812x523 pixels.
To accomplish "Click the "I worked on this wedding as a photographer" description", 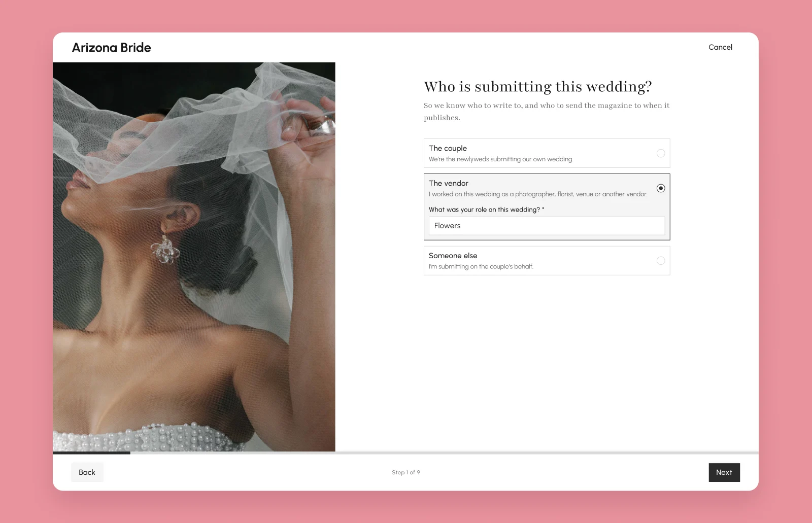I will [538, 194].
